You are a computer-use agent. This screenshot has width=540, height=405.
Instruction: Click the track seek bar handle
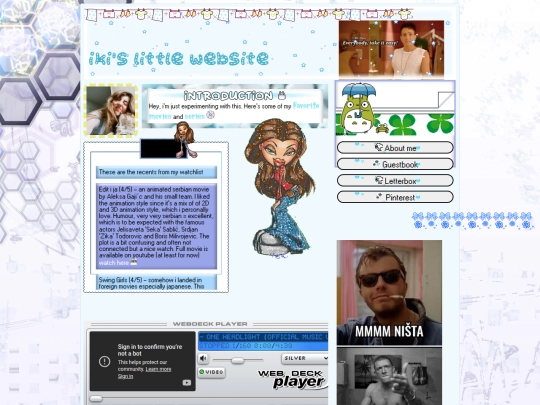pos(96,398)
